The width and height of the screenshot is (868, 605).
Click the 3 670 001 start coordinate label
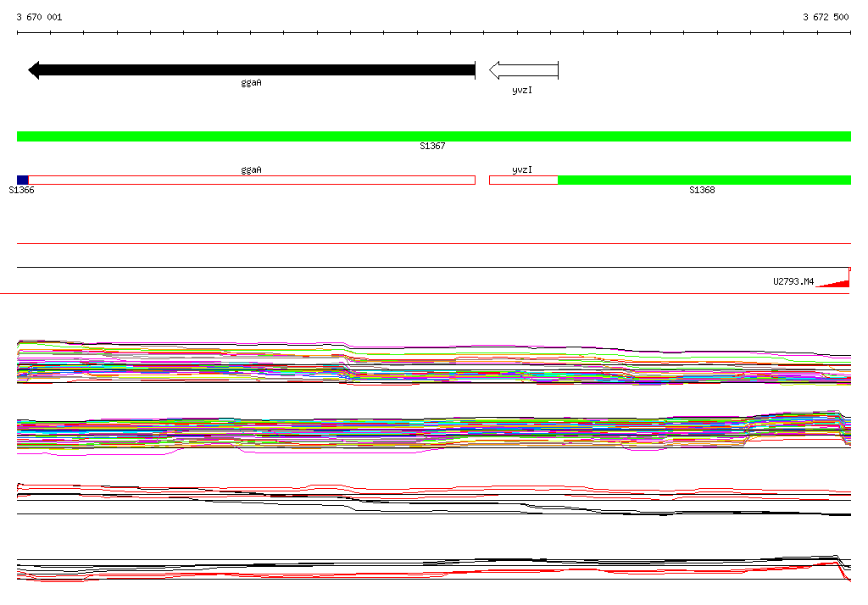[x=39, y=17]
